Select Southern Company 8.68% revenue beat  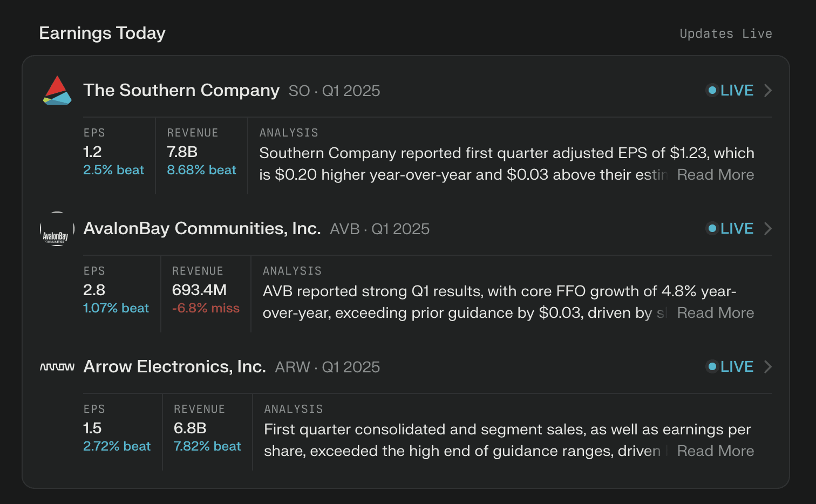[x=201, y=170]
